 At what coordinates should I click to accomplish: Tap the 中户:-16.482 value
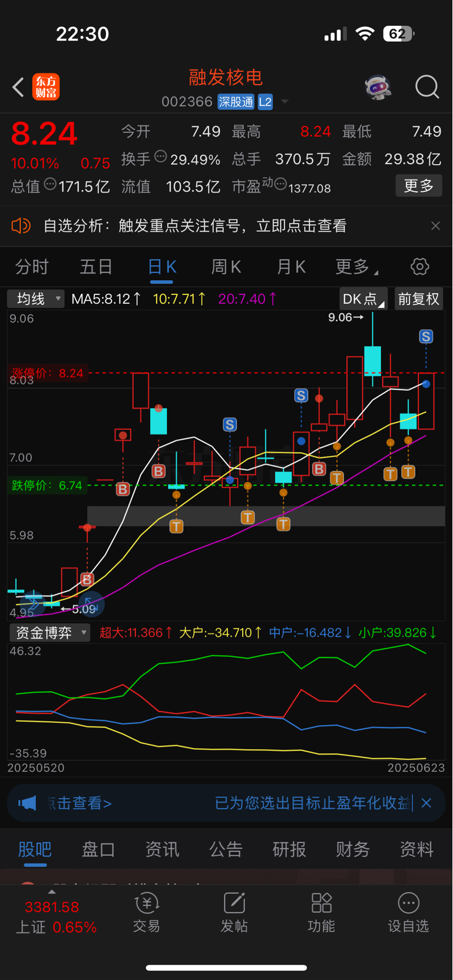point(310,633)
